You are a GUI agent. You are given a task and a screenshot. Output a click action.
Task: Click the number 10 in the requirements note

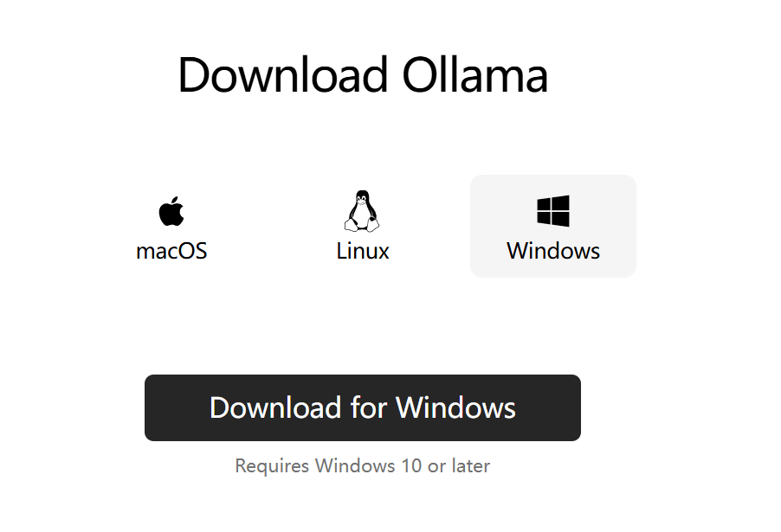click(x=411, y=465)
